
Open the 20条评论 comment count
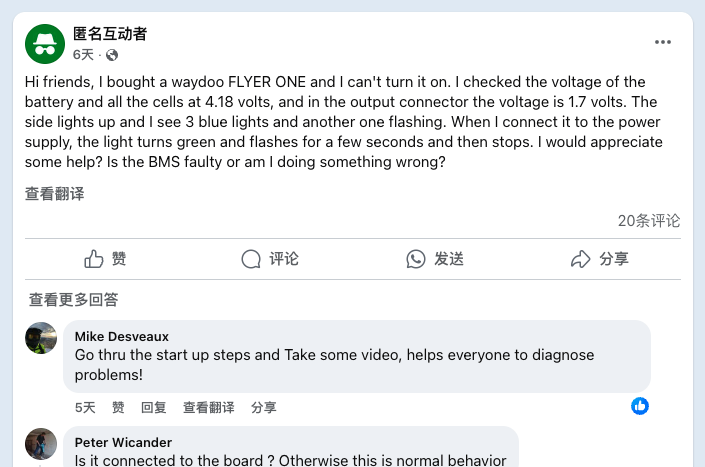649,221
